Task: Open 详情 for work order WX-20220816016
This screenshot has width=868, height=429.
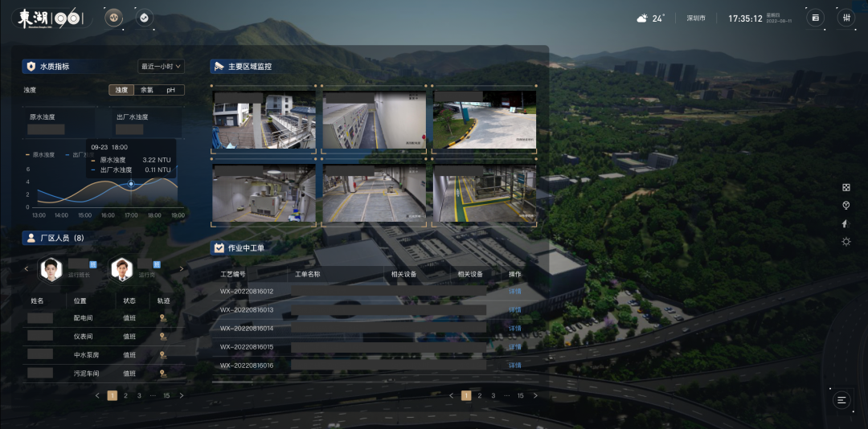Action: click(x=514, y=366)
